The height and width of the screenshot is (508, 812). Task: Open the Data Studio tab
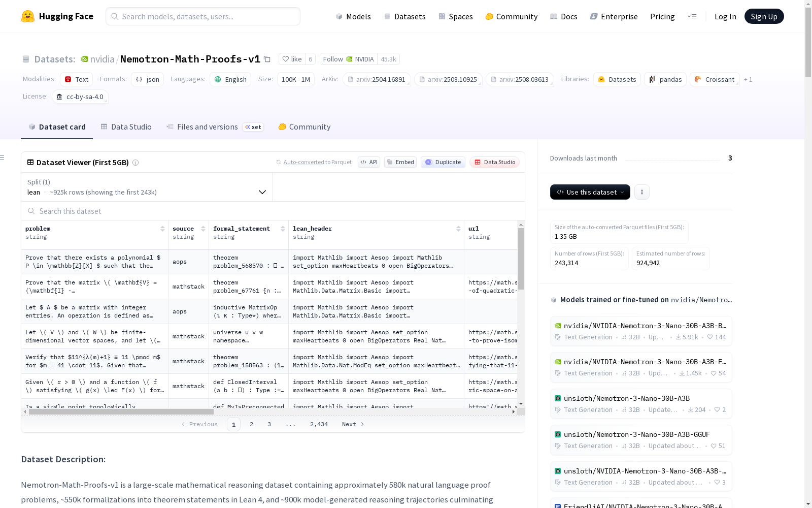[x=126, y=127]
